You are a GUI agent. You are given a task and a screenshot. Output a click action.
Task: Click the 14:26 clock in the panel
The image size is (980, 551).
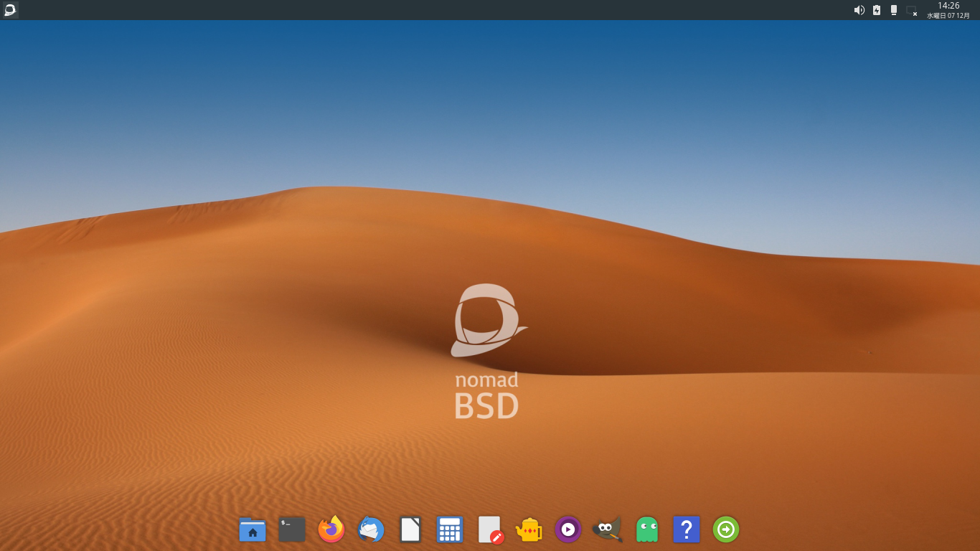click(x=948, y=6)
